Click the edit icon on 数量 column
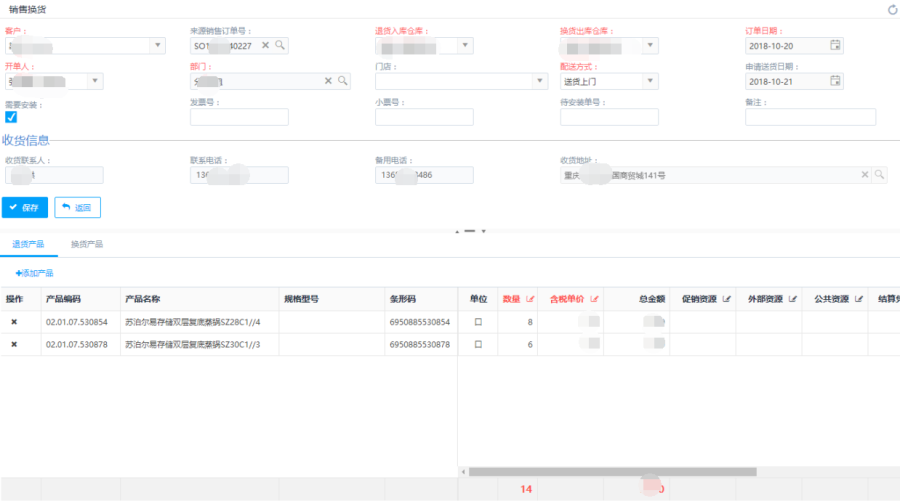The height and width of the screenshot is (501, 900). [530, 299]
